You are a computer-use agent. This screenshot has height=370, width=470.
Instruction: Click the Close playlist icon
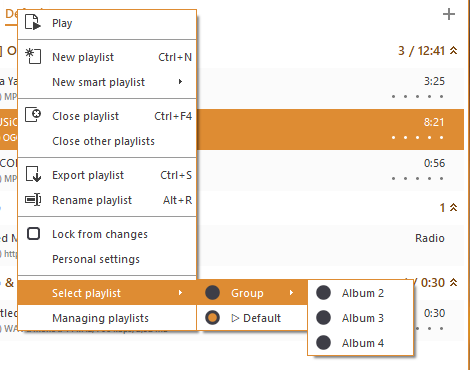point(33,115)
